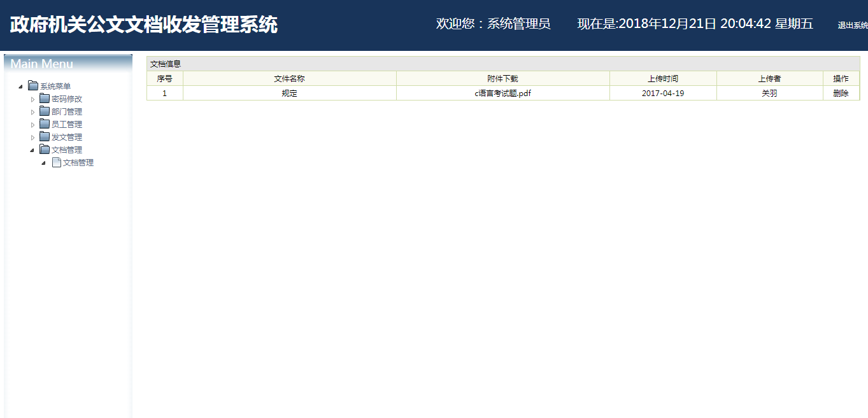Open 密码修改 menu entry
Viewport: 868px width, 418px height.
[x=67, y=99]
